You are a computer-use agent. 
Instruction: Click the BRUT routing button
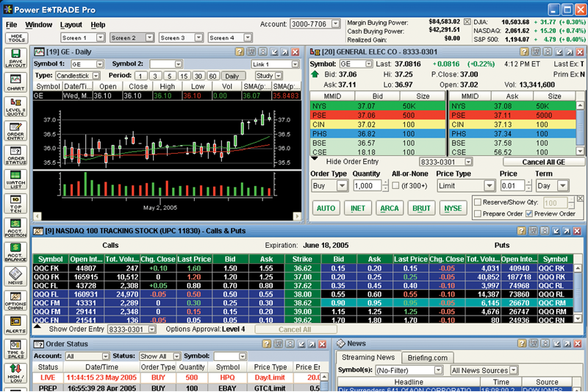coord(421,208)
